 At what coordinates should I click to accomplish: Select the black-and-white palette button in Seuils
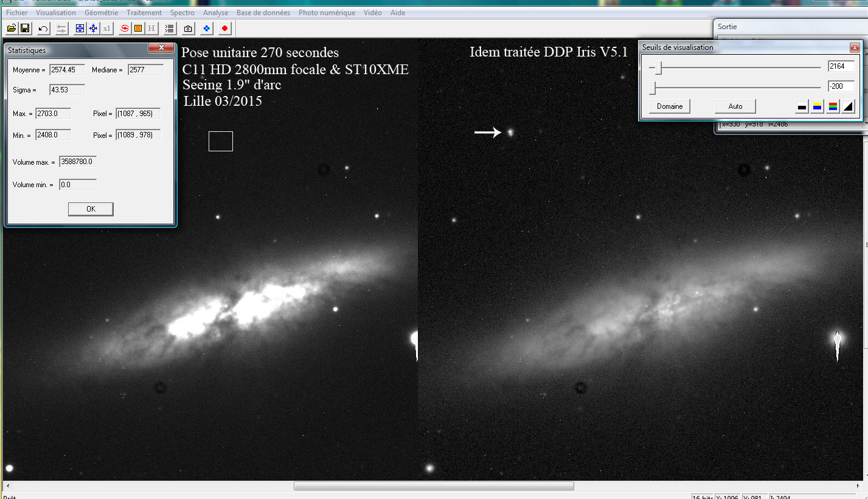tap(802, 107)
